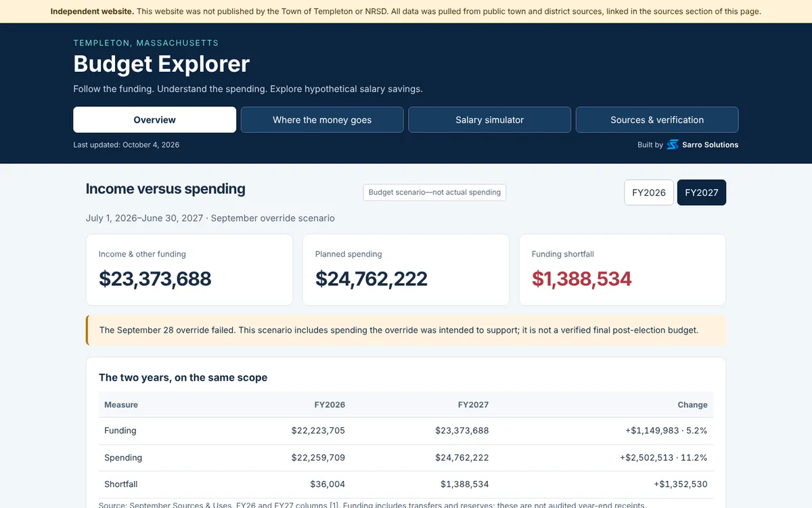812x508 pixels.
Task: Open the Overview tab
Action: tap(154, 120)
